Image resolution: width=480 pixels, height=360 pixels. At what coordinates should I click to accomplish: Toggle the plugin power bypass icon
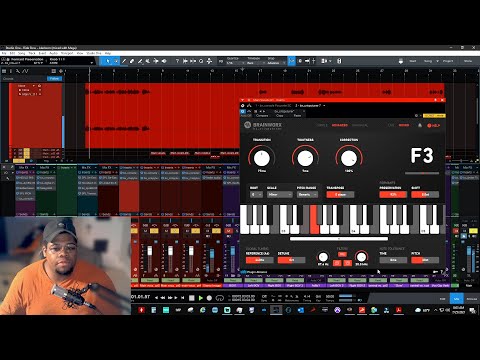tap(243, 111)
